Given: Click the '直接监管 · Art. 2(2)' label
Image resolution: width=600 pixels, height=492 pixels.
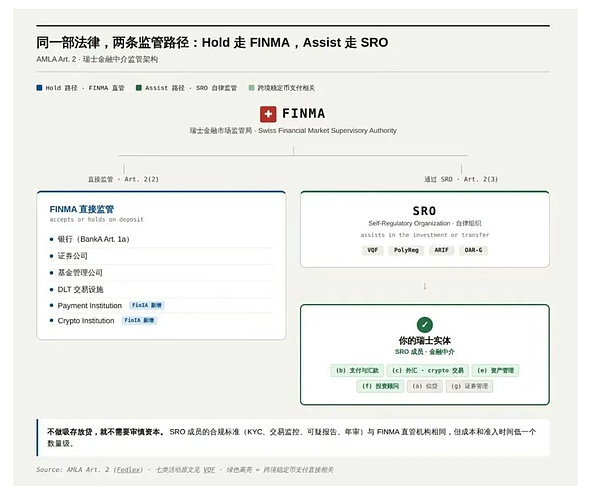Looking at the screenshot, I should [x=123, y=179].
